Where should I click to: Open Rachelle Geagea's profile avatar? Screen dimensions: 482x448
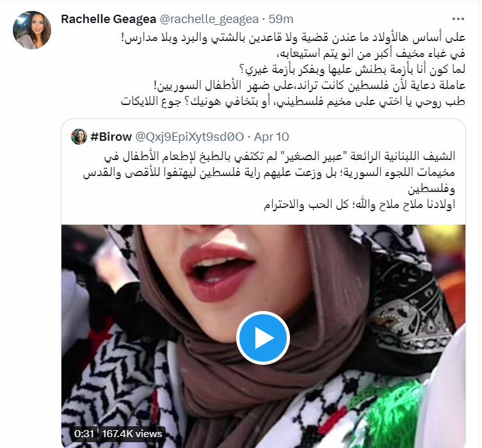point(32,30)
